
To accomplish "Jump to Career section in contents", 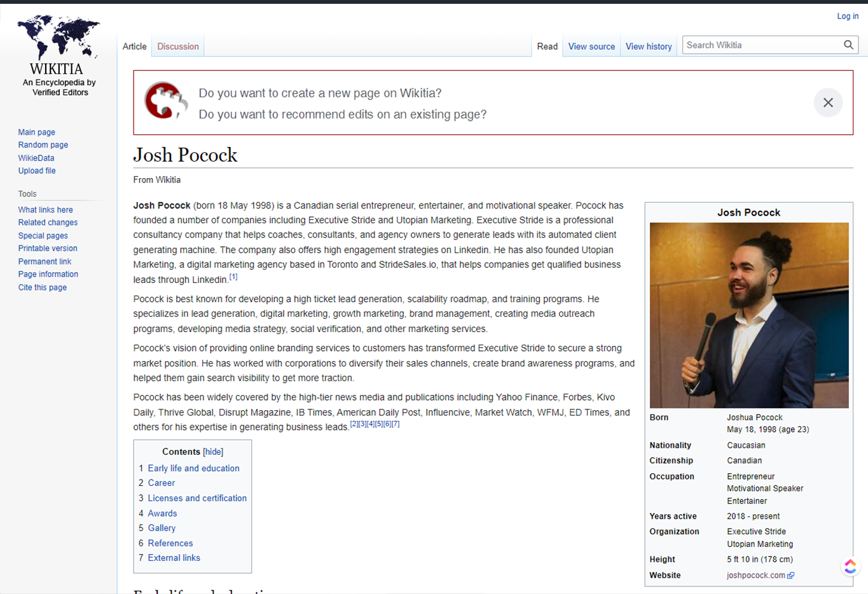I will (x=162, y=483).
